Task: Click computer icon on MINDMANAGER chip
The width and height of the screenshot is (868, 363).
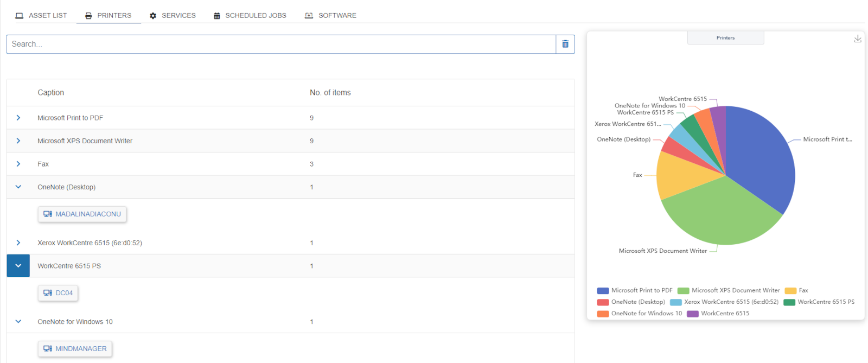Action: (x=48, y=349)
